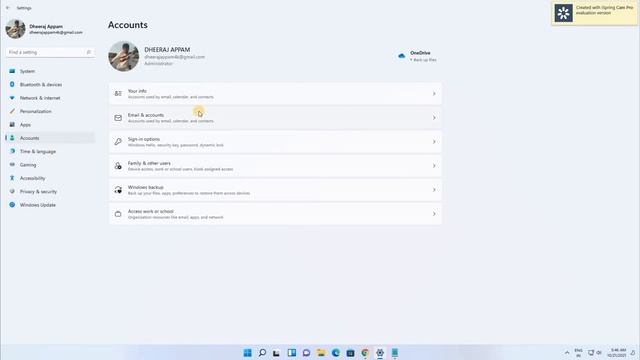Image resolution: width=640 pixels, height=360 pixels.
Task: Expand the Access work or school chevron
Action: pos(434,214)
